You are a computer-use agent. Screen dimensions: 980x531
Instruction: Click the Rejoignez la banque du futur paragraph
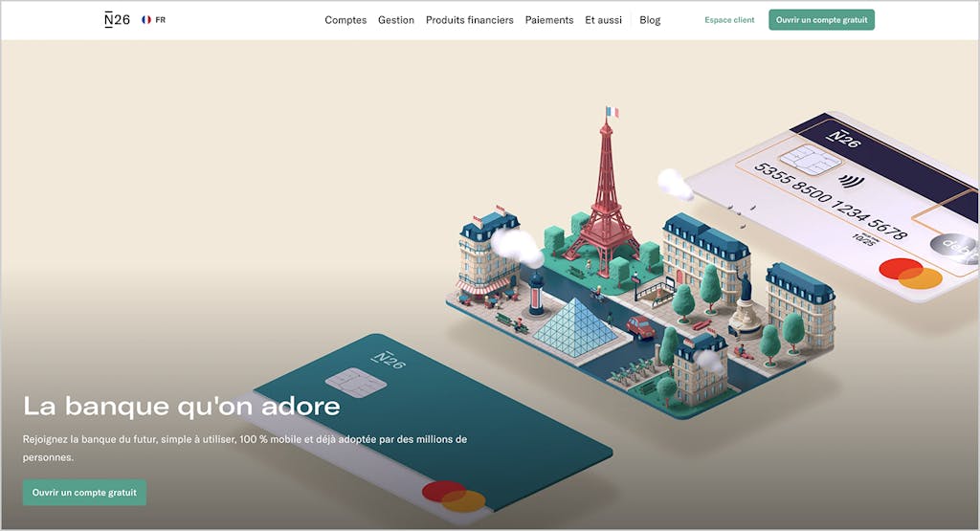point(244,448)
